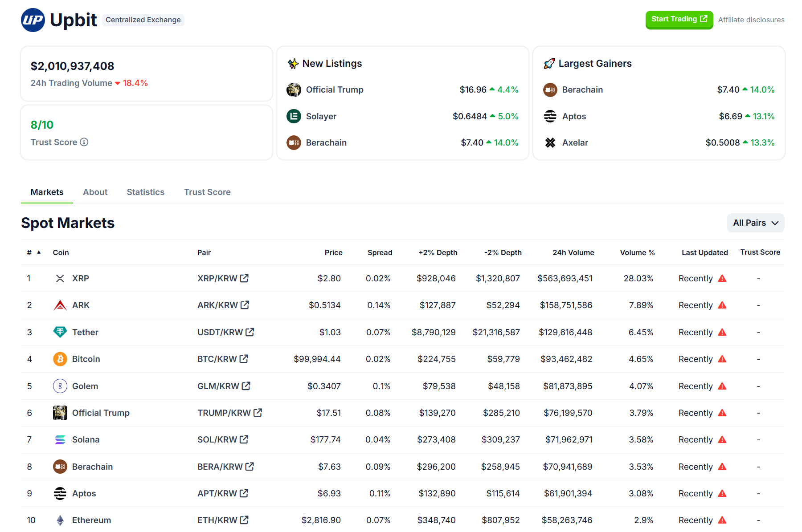Image resolution: width=802 pixels, height=532 pixels.
Task: Sort by 24h Volume column header
Action: (x=573, y=252)
